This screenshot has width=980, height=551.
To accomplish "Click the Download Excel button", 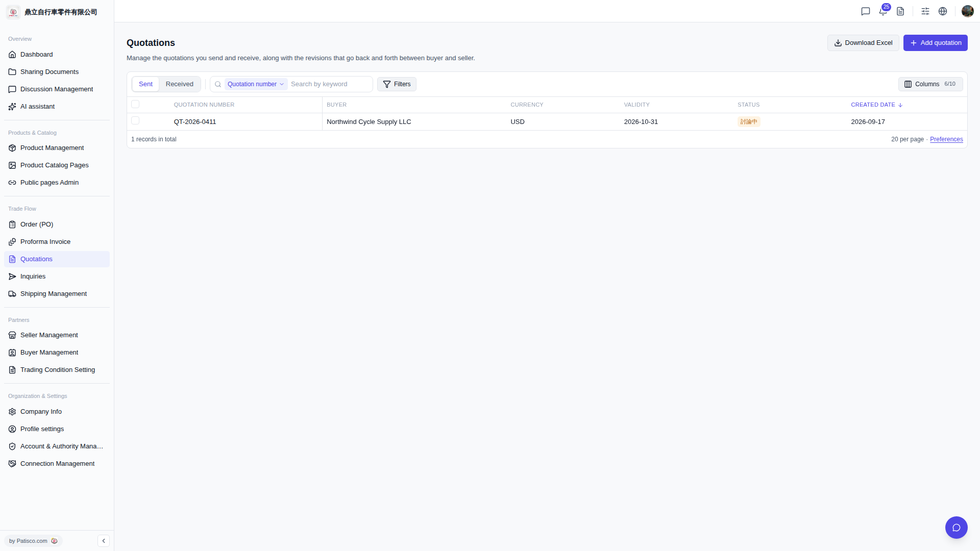I will [863, 43].
